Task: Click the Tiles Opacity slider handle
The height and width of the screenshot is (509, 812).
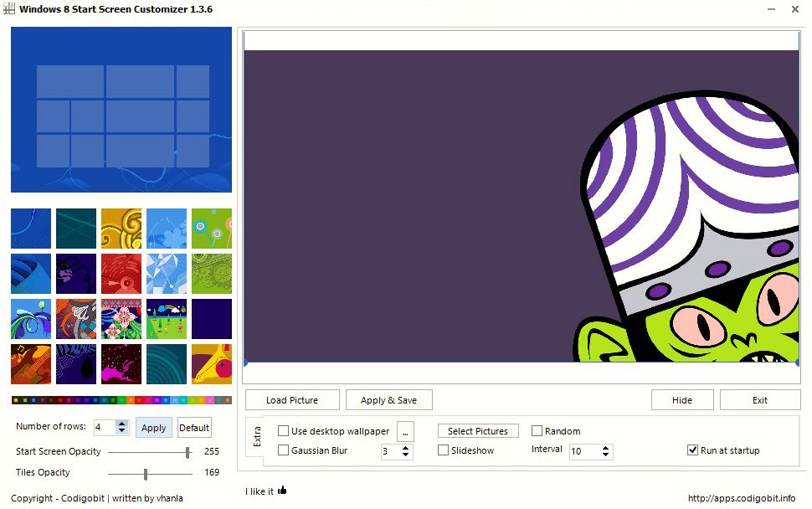Action: pyautogui.click(x=146, y=473)
